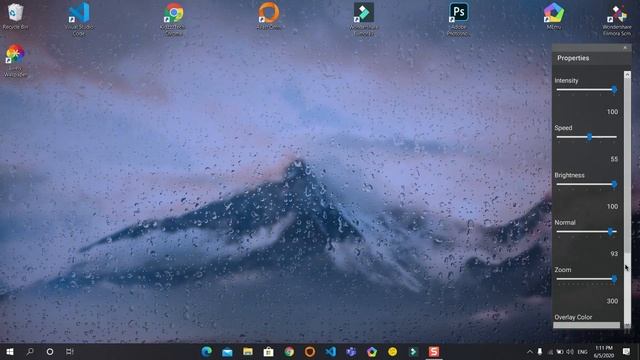Click the Overlay Color swatch
The image size is (640, 360).
pos(587,325)
